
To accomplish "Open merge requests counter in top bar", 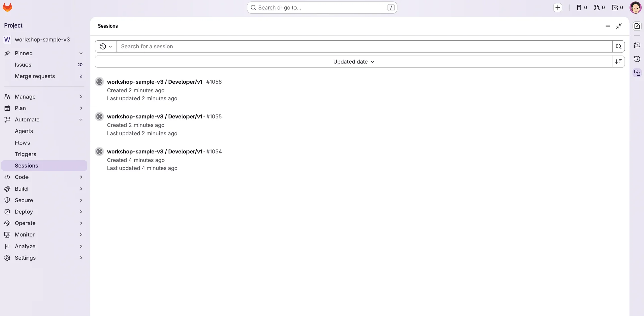I will [x=599, y=8].
